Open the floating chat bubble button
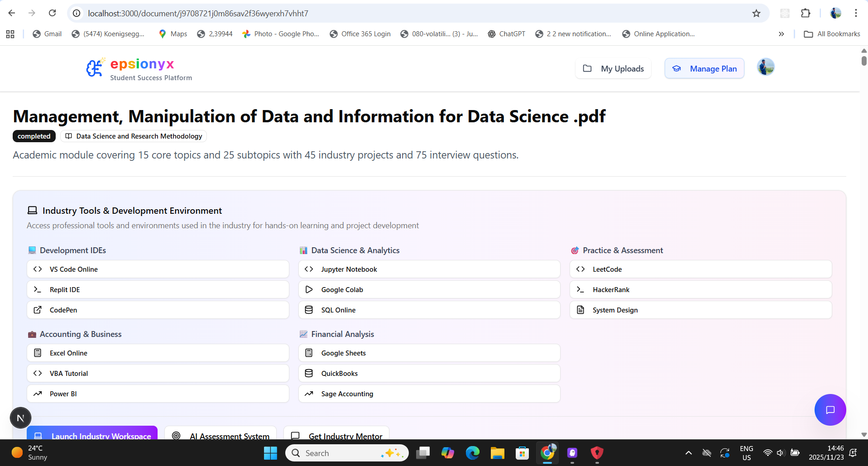868x466 pixels. pos(830,410)
